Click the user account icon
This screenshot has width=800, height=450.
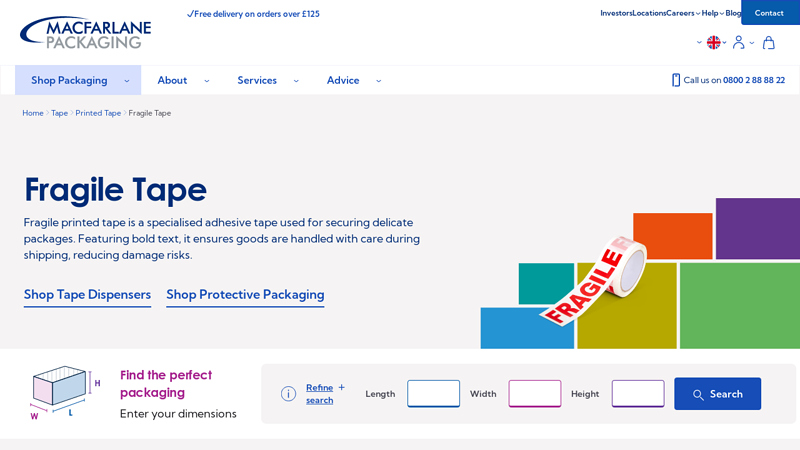pyautogui.click(x=739, y=43)
